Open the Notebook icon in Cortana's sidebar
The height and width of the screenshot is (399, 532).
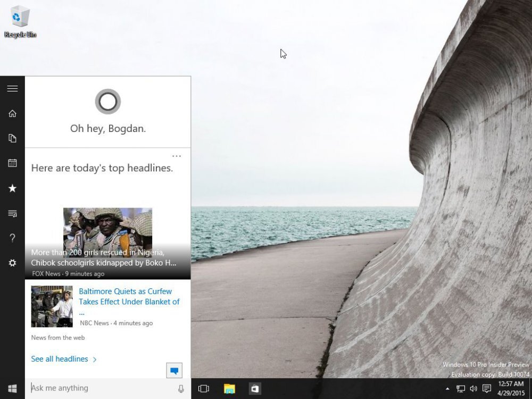pyautogui.click(x=12, y=138)
